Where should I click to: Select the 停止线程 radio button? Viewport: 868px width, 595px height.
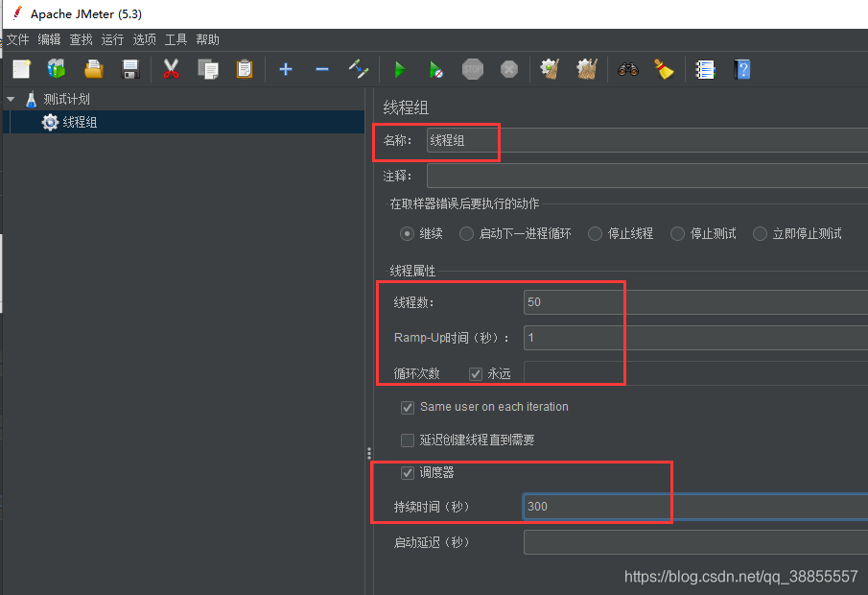pos(595,234)
